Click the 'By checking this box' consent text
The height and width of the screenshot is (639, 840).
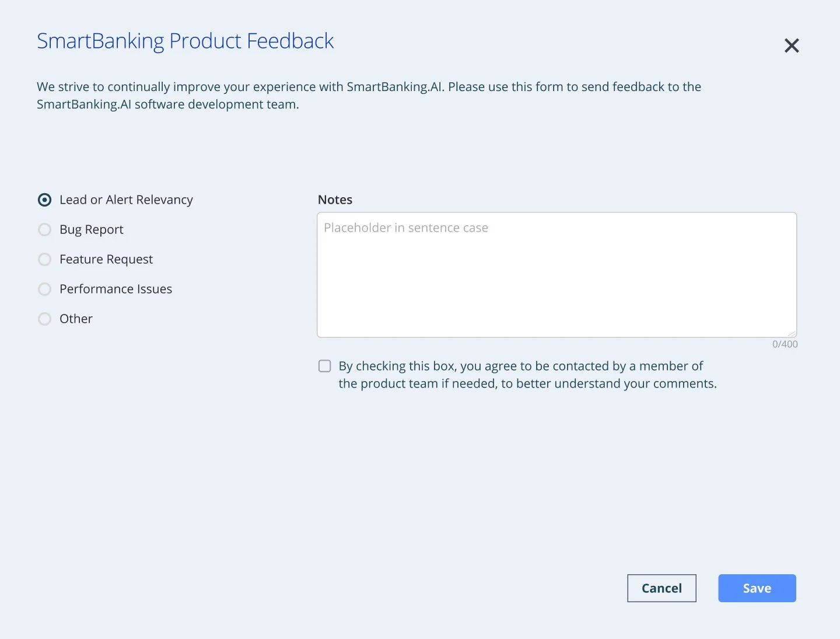pos(527,375)
